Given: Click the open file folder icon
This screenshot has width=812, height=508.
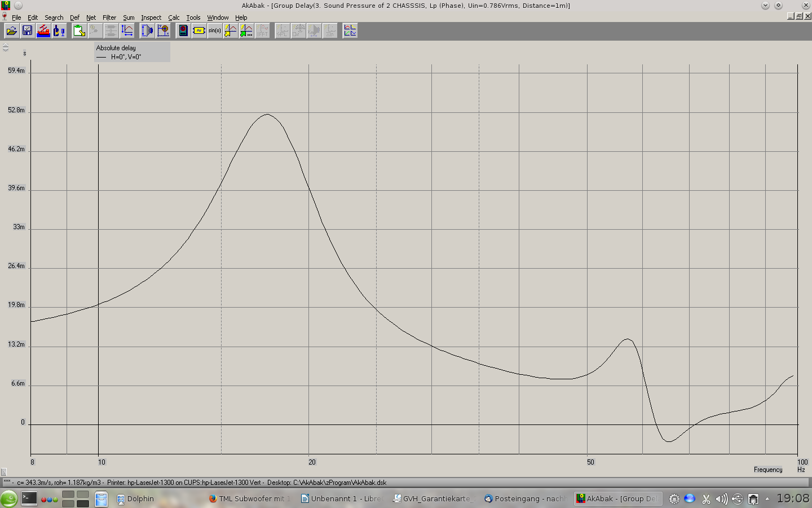Looking at the screenshot, I should point(11,30).
